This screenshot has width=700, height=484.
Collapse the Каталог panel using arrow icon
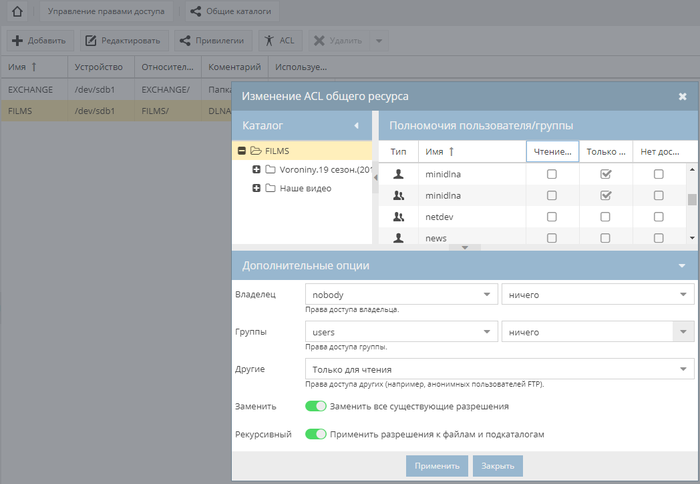pos(356,126)
